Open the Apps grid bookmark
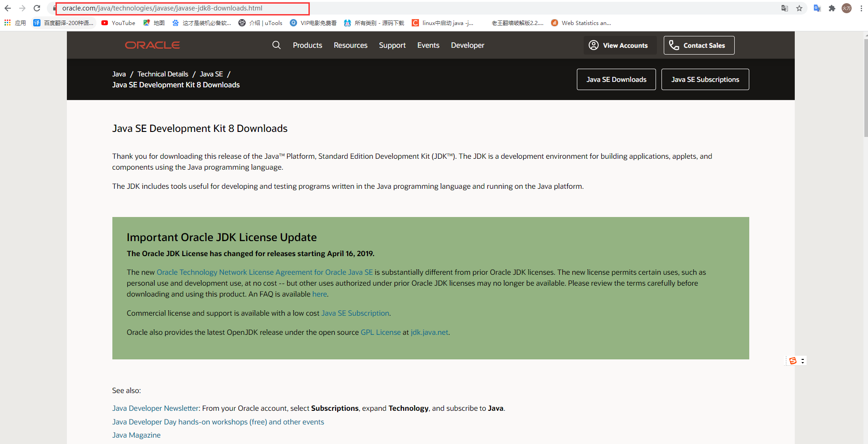Screen dimensions: 868x444 tap(15, 23)
